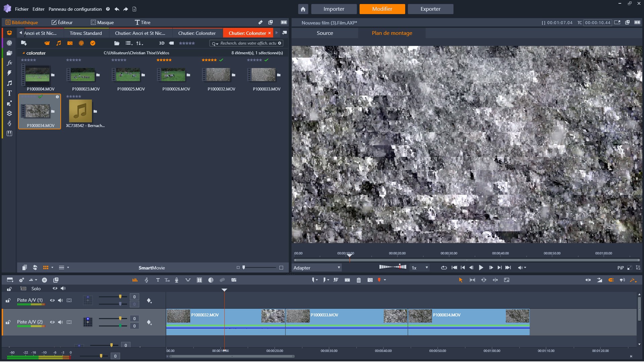Click the loop playback icon
Screen dimensions: 644x362
tap(444, 268)
